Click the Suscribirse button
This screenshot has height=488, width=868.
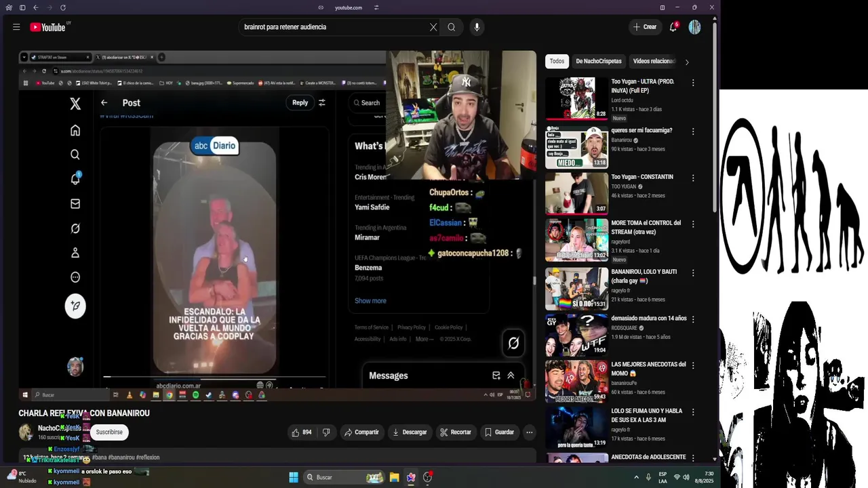[x=109, y=432]
